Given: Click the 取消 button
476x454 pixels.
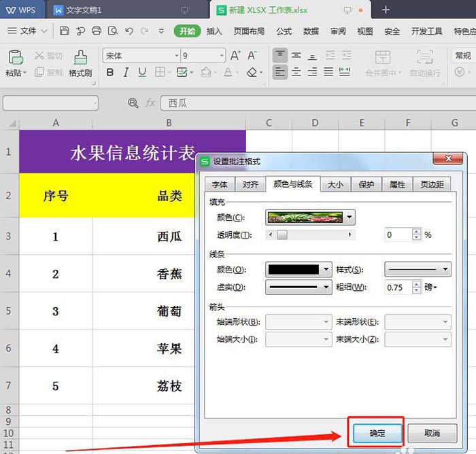Looking at the screenshot, I should pos(432,433).
